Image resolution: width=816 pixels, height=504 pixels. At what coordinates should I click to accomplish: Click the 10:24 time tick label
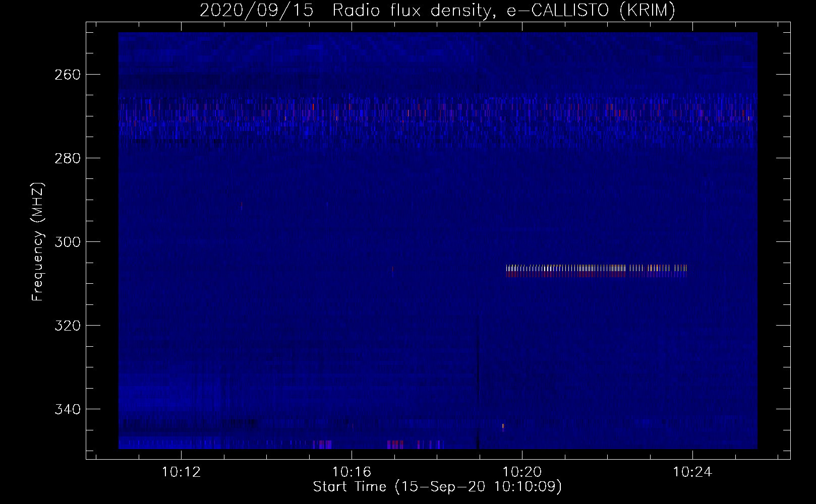pyautogui.click(x=693, y=472)
